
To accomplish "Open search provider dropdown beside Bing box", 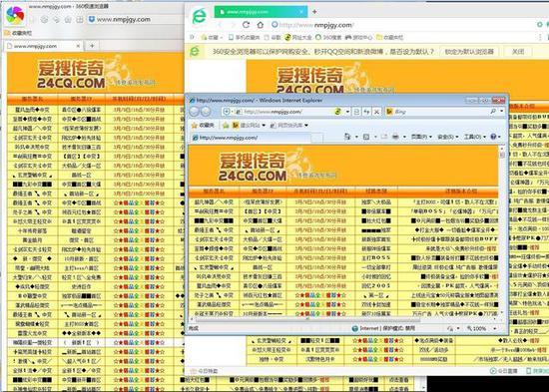I will point(502,112).
